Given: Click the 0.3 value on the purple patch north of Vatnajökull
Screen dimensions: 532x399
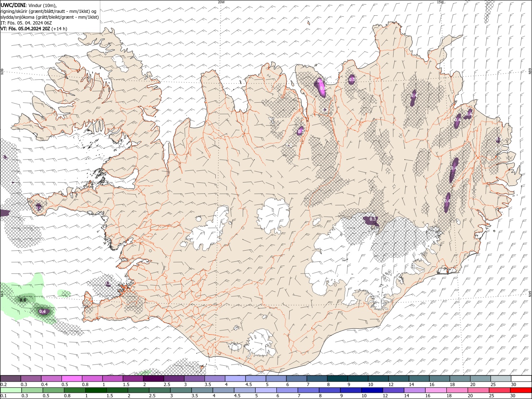Looking at the screenshot, I should coord(373,219).
